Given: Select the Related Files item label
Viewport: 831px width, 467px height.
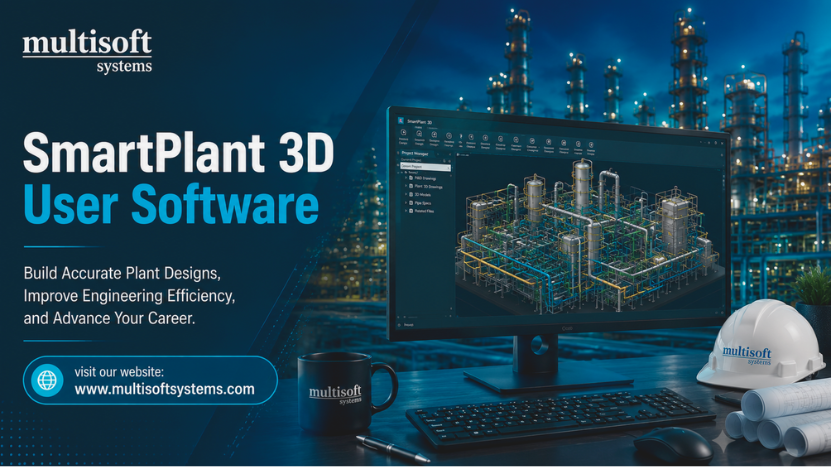Looking at the screenshot, I should (x=424, y=211).
